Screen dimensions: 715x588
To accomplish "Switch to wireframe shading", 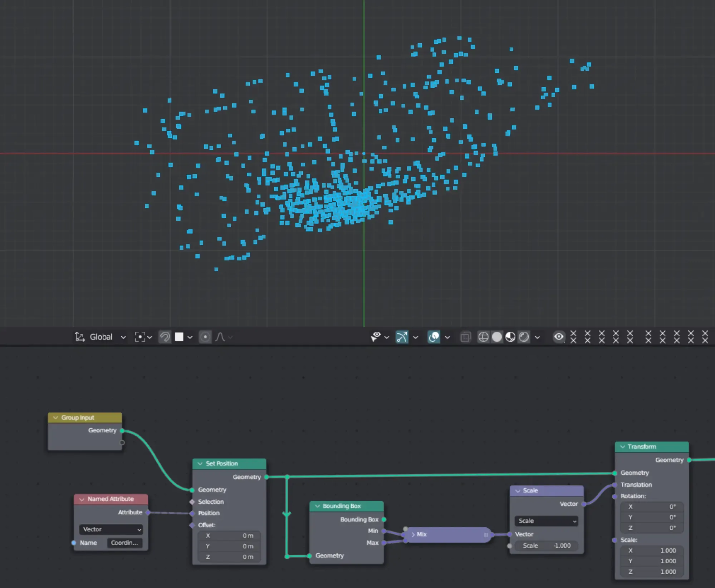I will coord(483,337).
